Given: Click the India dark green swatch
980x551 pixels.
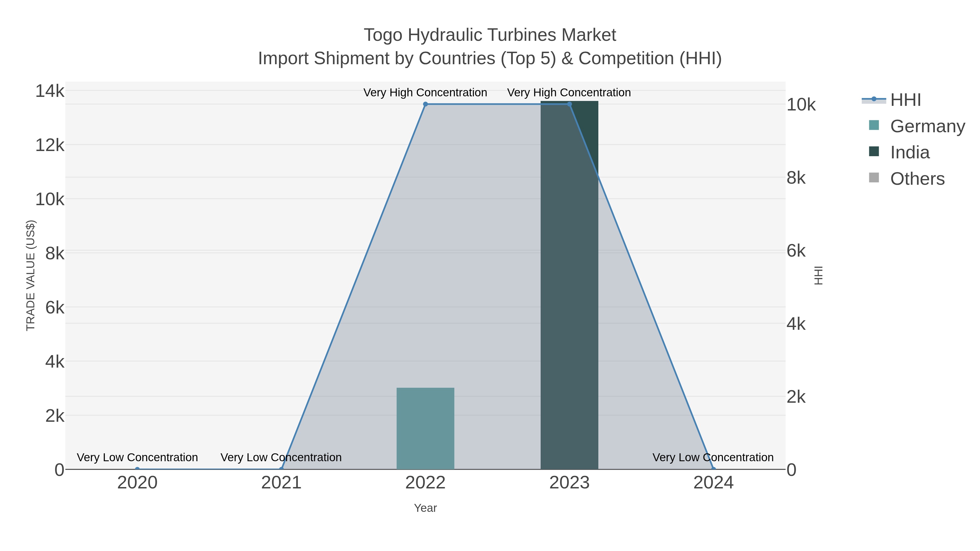Looking at the screenshot, I should click(x=874, y=151).
